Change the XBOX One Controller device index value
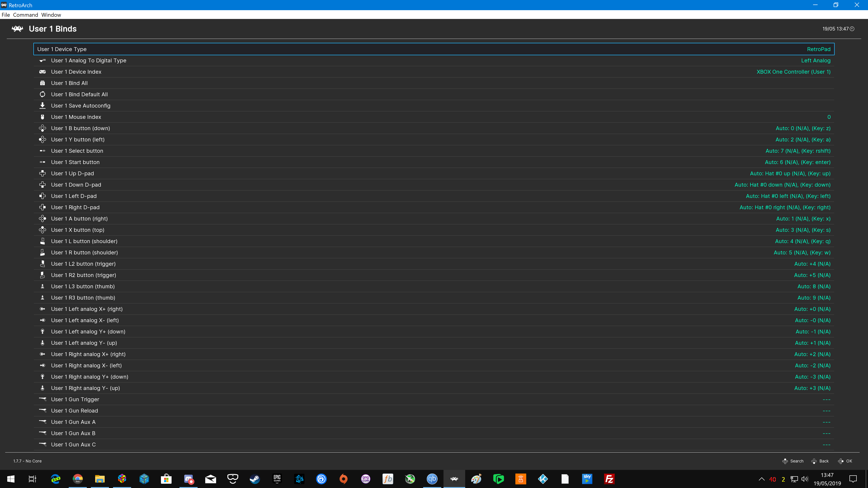868x488 pixels. 793,72
